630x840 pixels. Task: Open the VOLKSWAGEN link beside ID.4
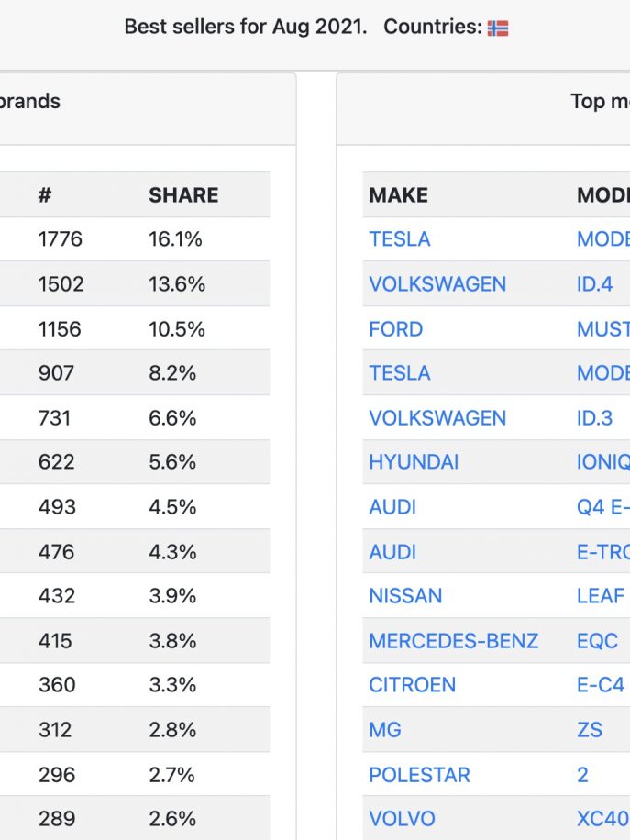click(x=437, y=284)
